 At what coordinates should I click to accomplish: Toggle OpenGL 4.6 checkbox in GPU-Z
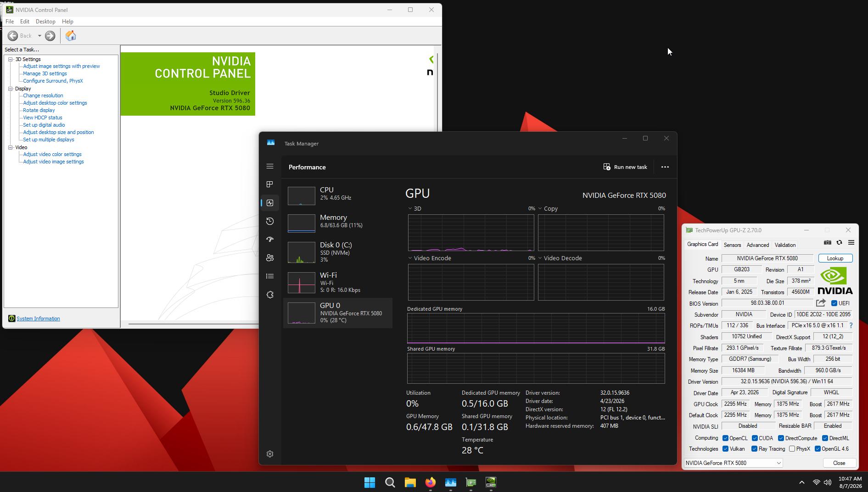coord(818,449)
